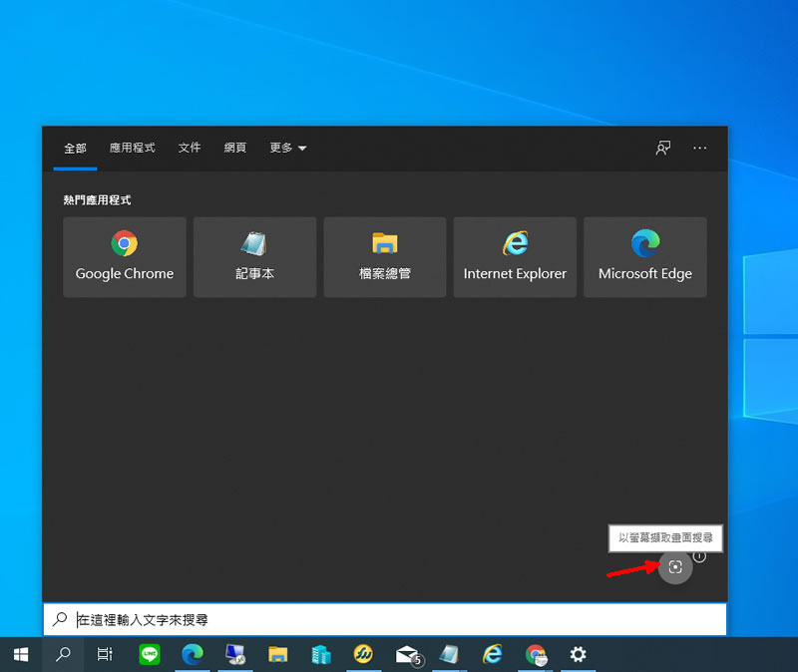The image size is (798, 672).
Task: Switch to the 網頁 tab
Action: coord(235,148)
